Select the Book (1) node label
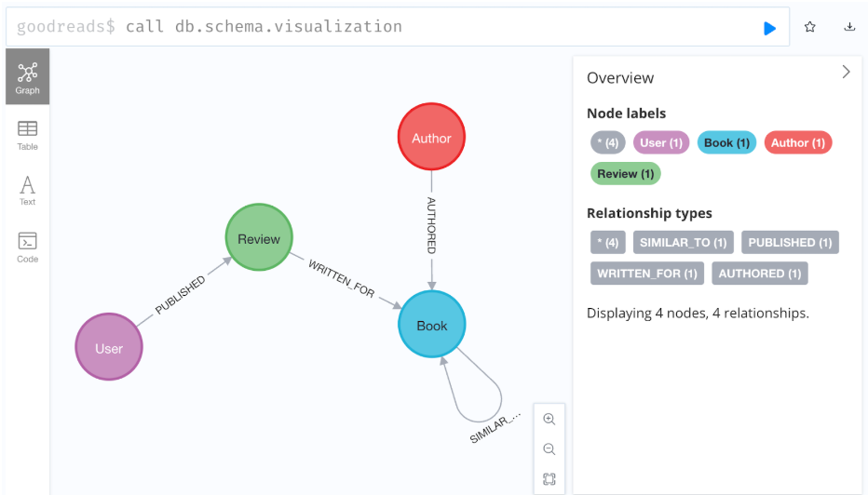The image size is (868, 495). 726,142
